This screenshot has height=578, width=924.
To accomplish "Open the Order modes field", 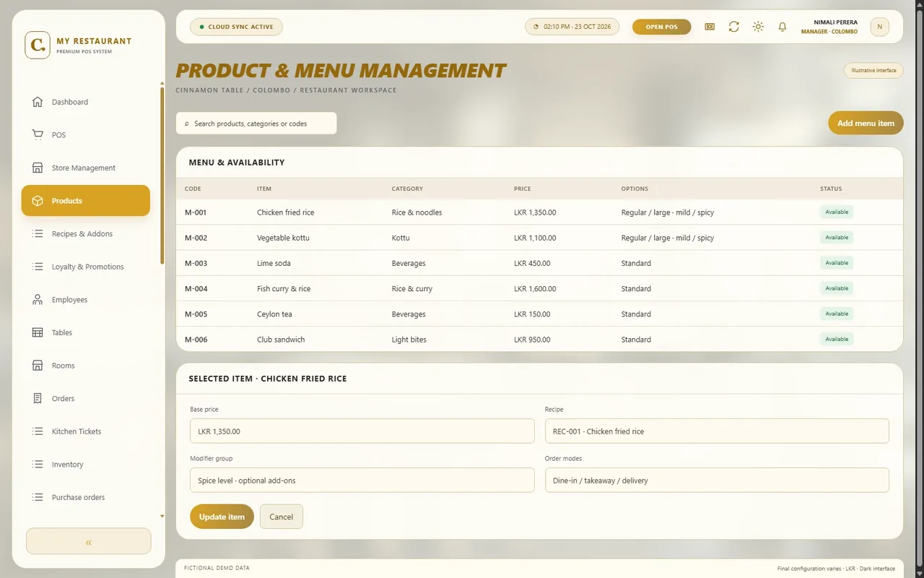I will 717,480.
